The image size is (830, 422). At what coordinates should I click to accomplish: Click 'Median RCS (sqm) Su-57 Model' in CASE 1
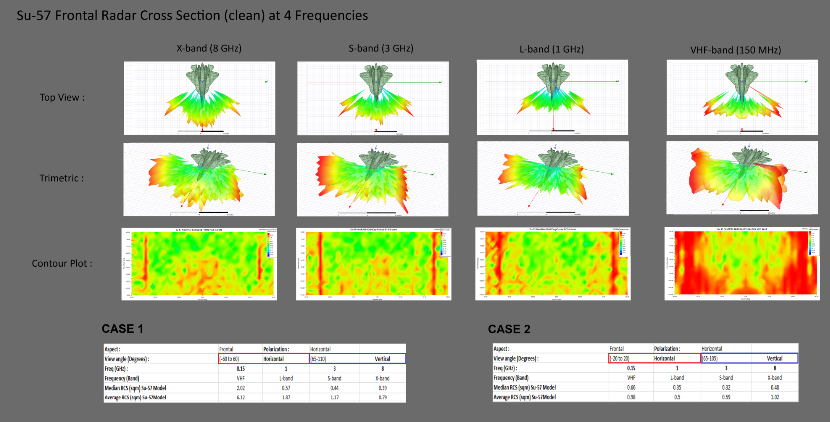tap(136, 388)
